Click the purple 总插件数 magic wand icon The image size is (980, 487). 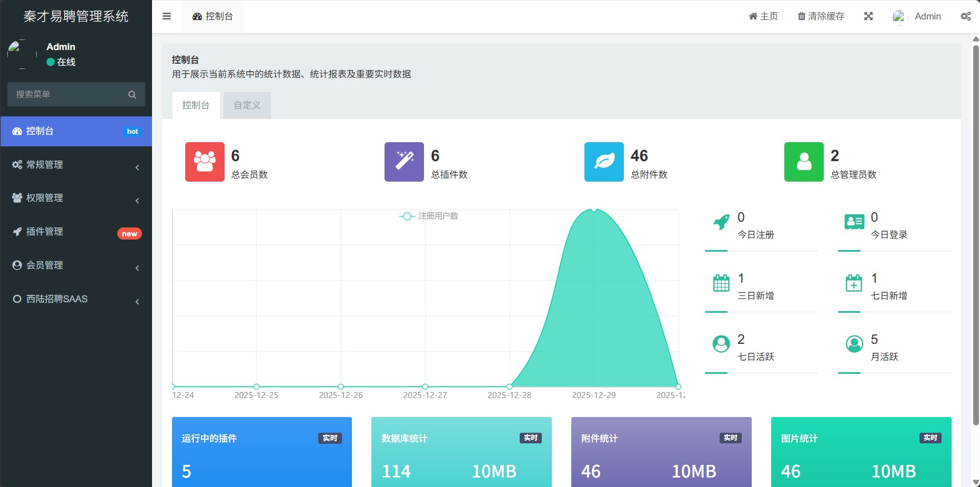pos(404,162)
